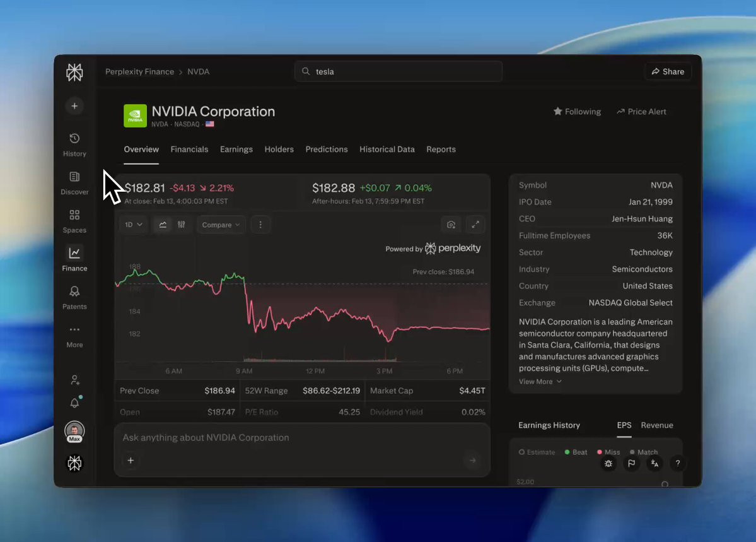The width and height of the screenshot is (756, 542).
Task: Switch to Earnings tab
Action: pos(236,149)
